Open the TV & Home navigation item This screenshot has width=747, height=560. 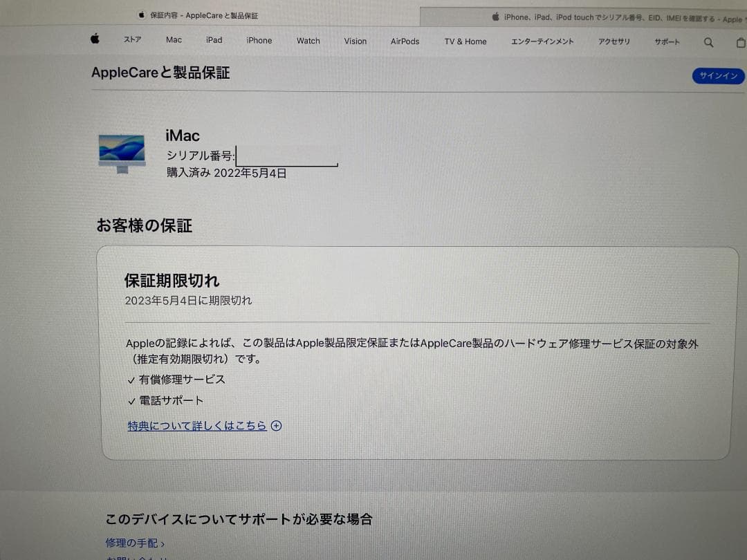465,41
